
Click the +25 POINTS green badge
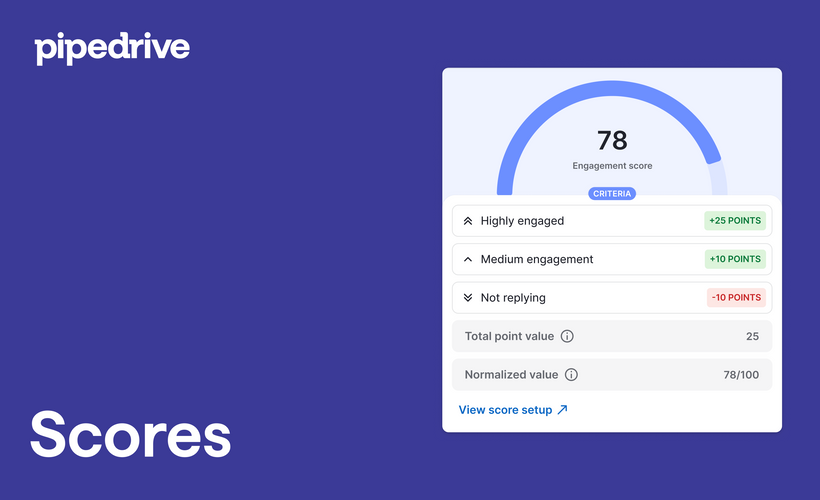pyautogui.click(x=735, y=221)
